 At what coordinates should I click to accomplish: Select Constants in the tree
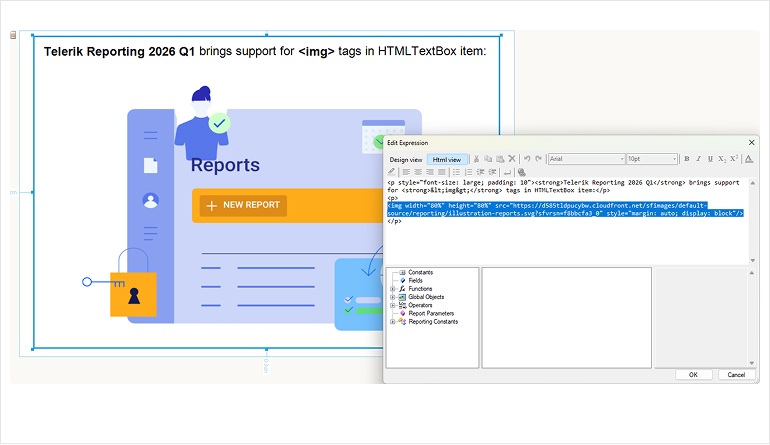pos(420,272)
